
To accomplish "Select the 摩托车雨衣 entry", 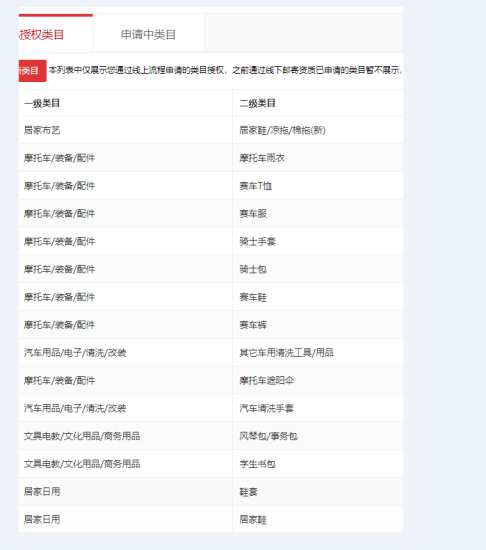I will [262, 158].
